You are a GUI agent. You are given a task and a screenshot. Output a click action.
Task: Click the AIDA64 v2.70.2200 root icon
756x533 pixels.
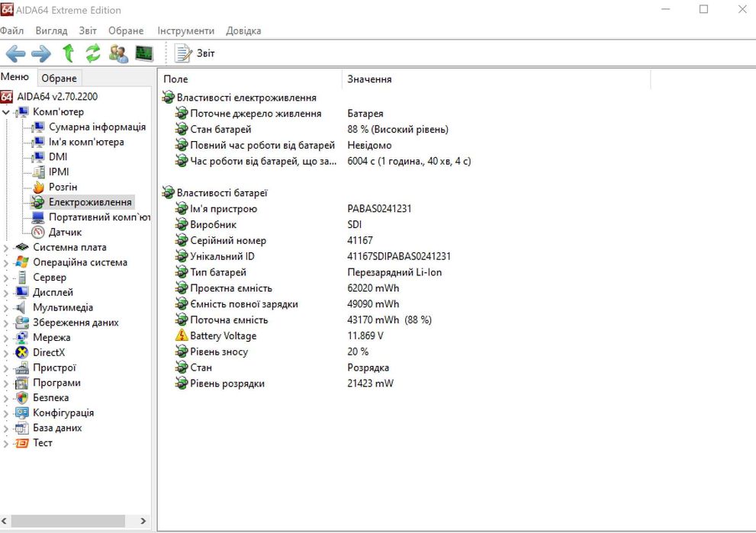pos(7,96)
